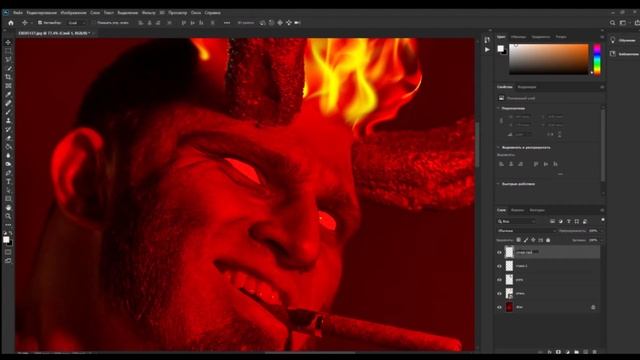640x360 pixels.
Task: Select the Eraser tool
Action: tap(8, 138)
